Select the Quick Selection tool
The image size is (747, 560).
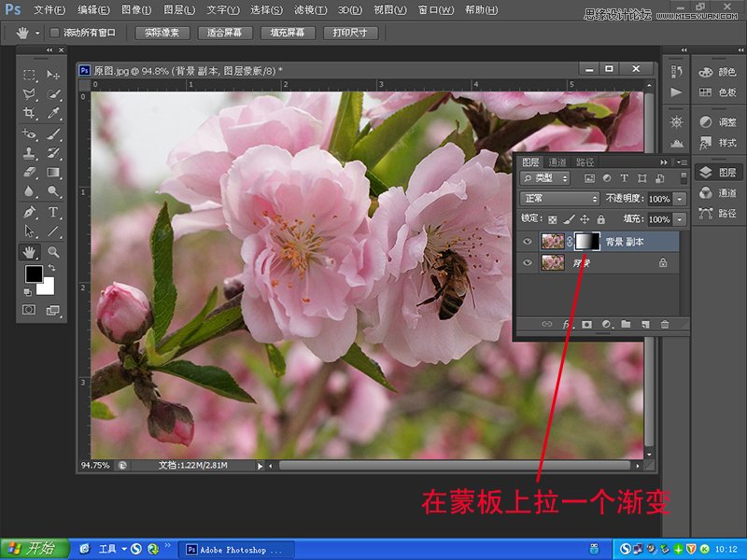(53, 94)
